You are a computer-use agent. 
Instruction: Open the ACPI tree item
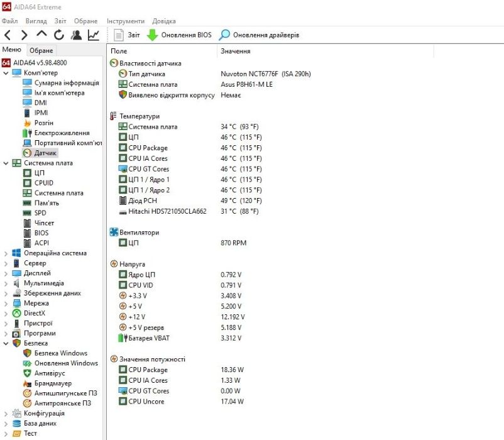click(36, 243)
